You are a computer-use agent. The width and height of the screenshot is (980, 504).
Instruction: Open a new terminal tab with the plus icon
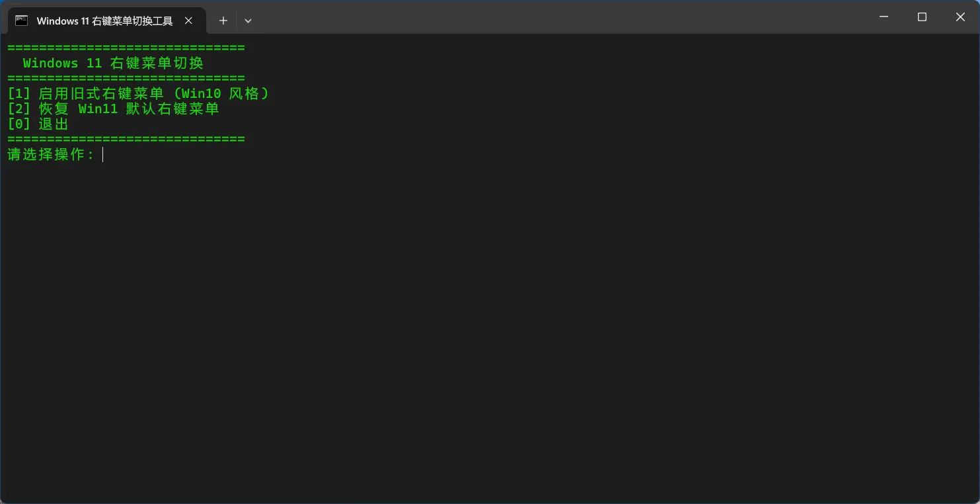click(223, 21)
